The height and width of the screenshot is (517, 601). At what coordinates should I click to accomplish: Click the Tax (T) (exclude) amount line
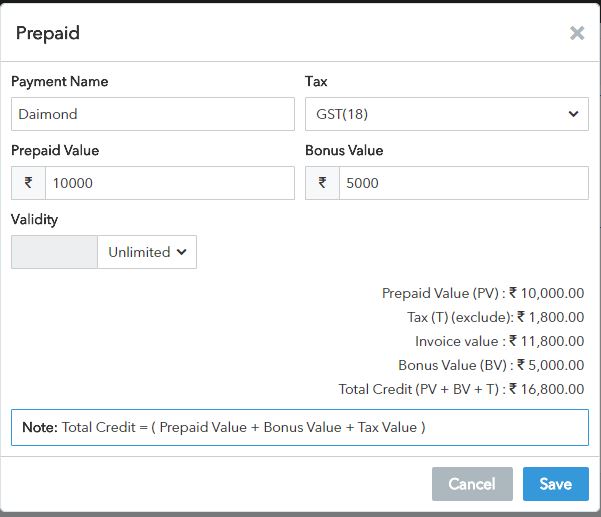496,317
